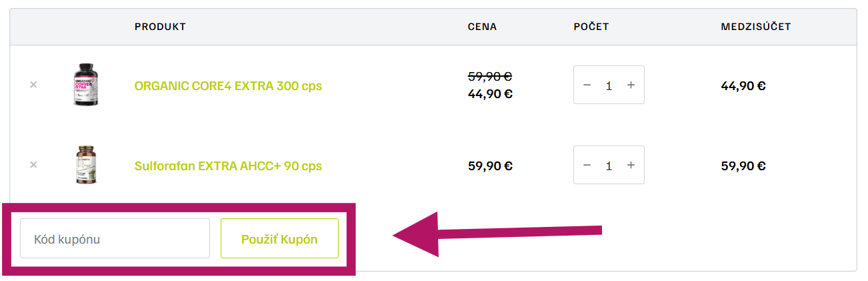Click the MEDZISÚČET column header
Image resolution: width=868 pixels, height=281 pixels.
click(755, 27)
